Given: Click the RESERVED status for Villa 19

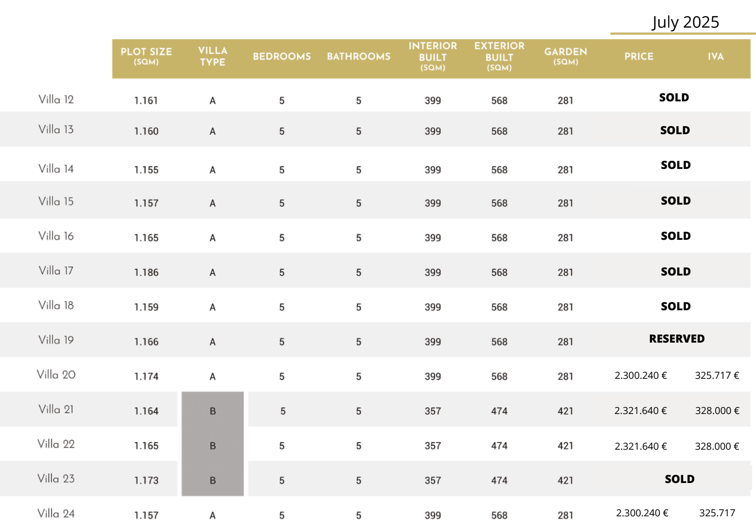Looking at the screenshot, I should tap(677, 339).
